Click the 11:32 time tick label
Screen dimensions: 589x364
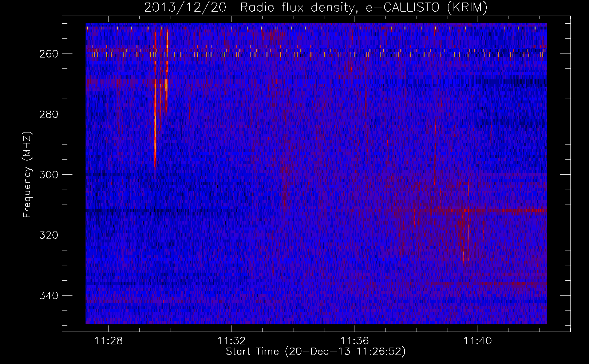click(x=232, y=341)
